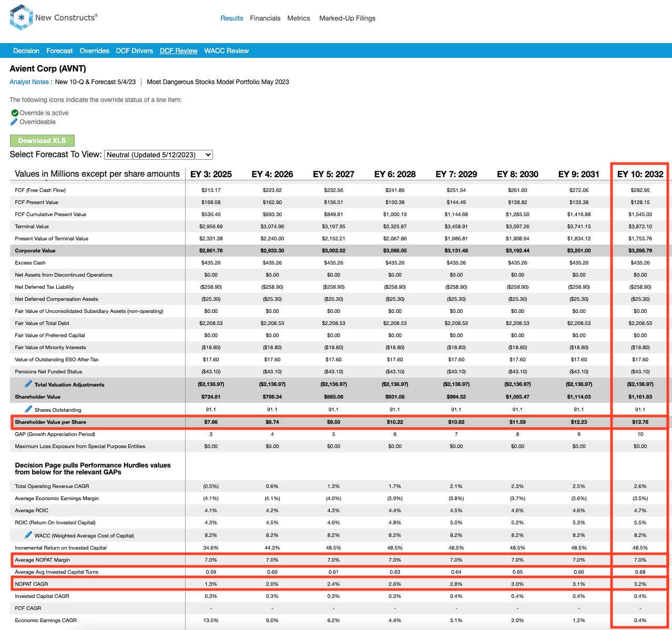The width and height of the screenshot is (672, 630).
Task: Click the Pensions Net Funded Status label
Action: 48,372
